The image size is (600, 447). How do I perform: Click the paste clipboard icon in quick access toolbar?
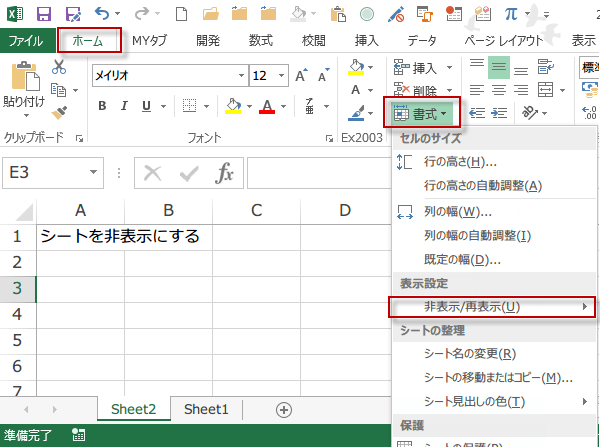338,14
